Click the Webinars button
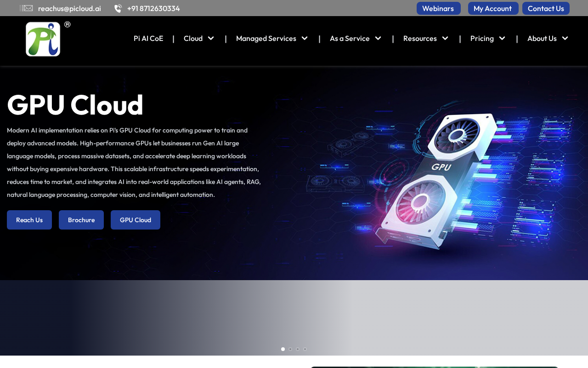 coord(439,8)
